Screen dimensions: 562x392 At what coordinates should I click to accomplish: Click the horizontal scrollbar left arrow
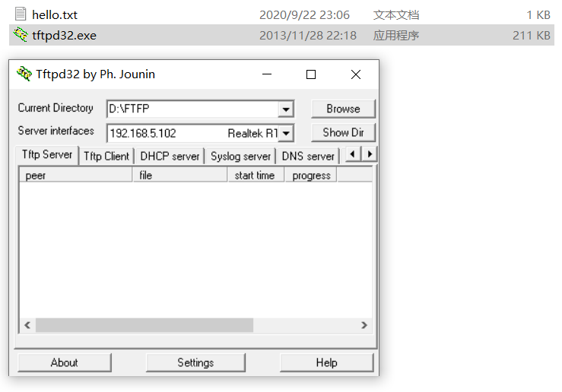[x=27, y=325]
